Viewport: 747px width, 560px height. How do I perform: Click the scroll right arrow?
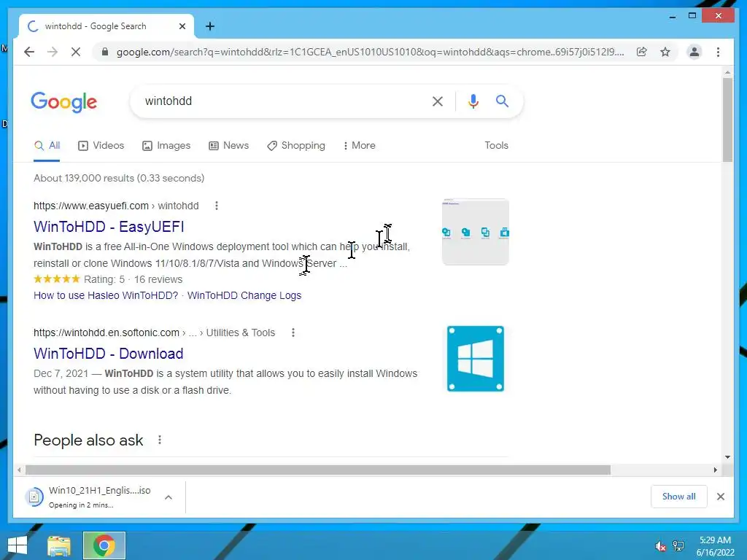coord(715,470)
